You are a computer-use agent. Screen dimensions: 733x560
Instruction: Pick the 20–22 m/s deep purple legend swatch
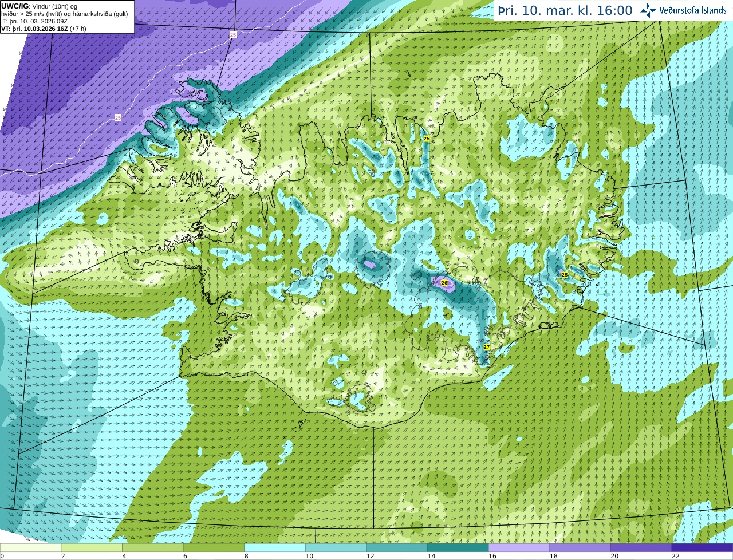tap(641, 547)
